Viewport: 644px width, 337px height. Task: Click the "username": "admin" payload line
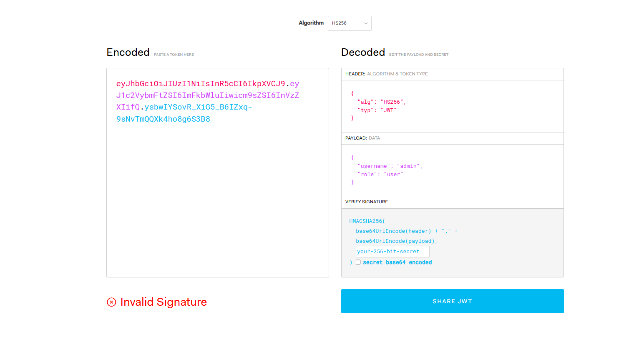coord(390,166)
